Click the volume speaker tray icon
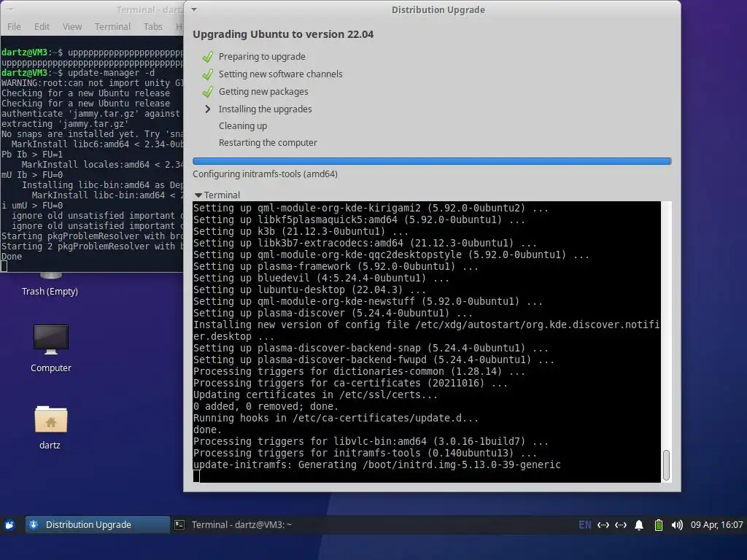Image resolution: width=747 pixels, height=560 pixels. point(676,525)
